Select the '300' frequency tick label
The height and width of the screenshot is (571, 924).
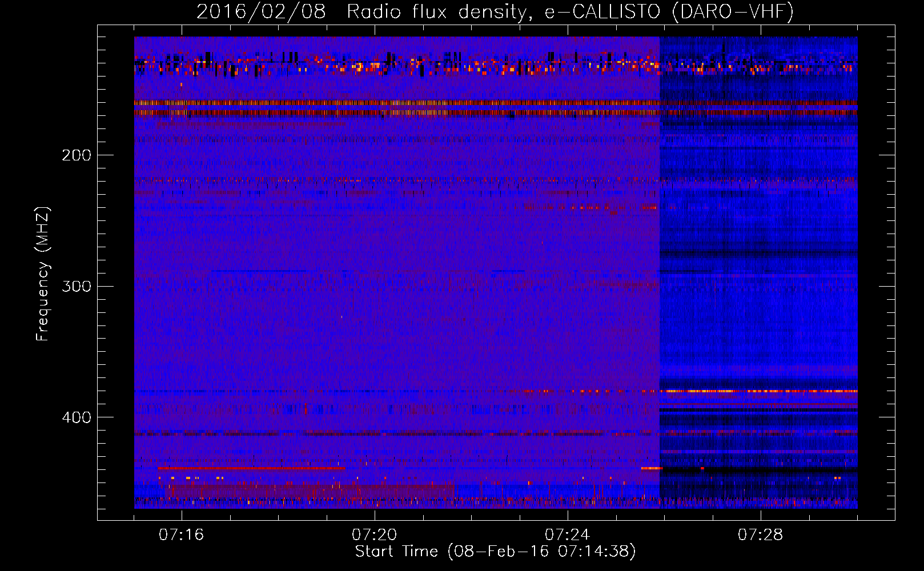pos(76,286)
